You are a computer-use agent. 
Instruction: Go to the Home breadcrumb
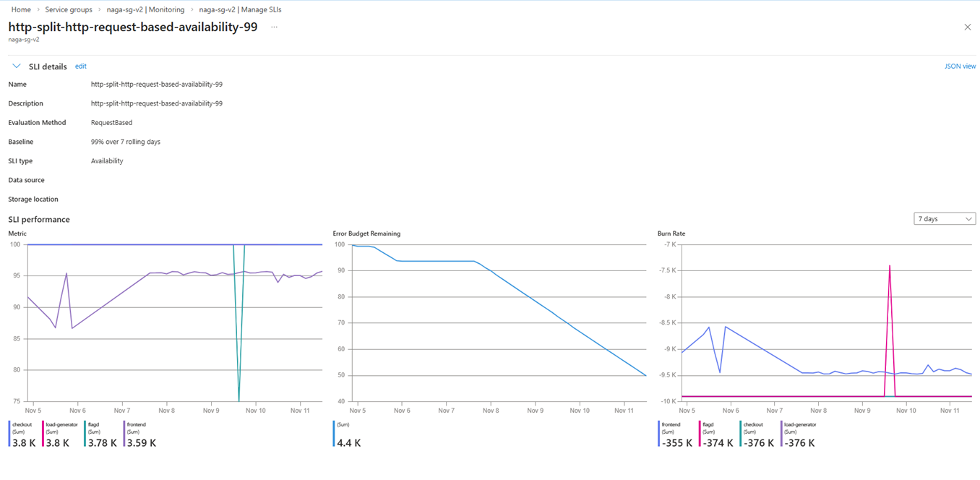[x=21, y=9]
